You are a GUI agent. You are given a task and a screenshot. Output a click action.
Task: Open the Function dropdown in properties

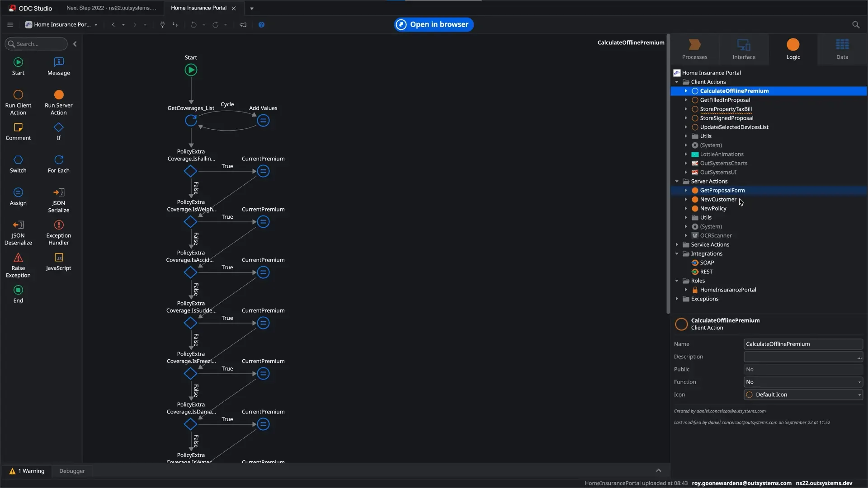[x=803, y=382]
